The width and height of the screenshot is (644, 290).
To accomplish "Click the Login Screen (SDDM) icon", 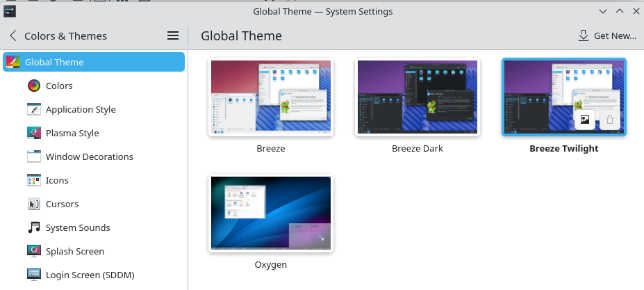I will [x=34, y=275].
